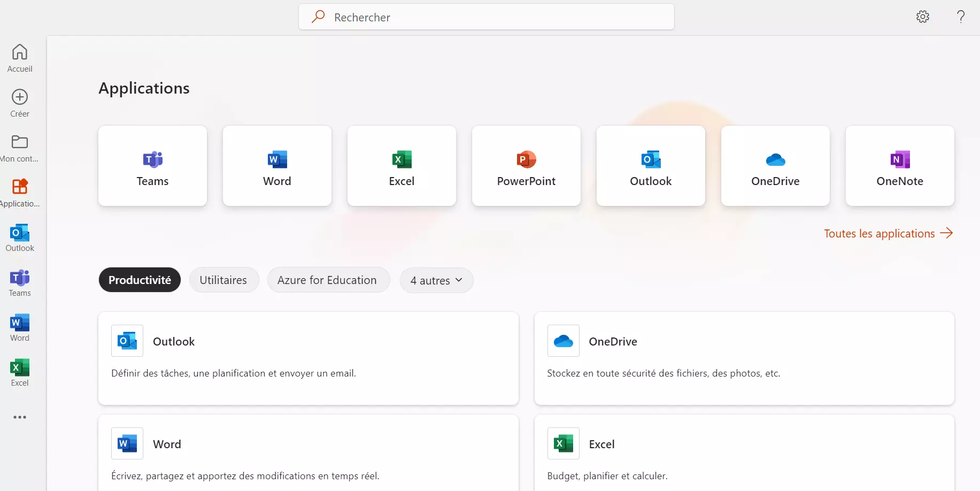The image size is (980, 491).
Task: Click Excel card description 'Budget, planifier et calculer.'
Action: coord(607,476)
